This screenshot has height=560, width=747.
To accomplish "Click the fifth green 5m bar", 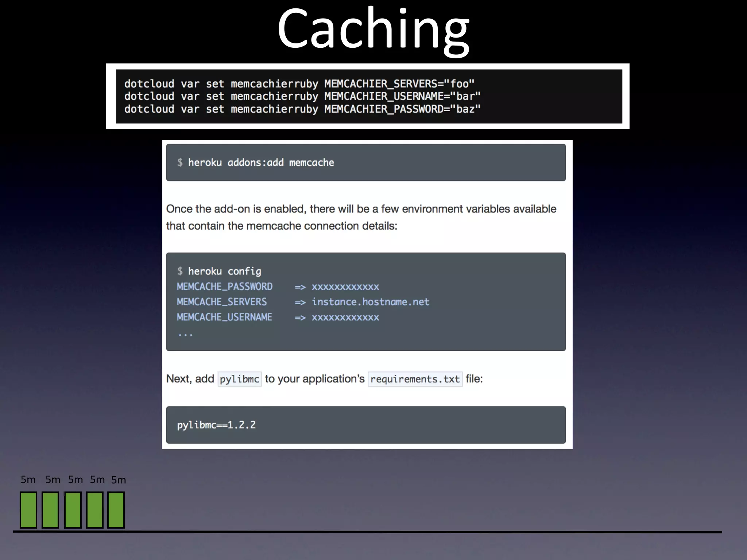I will pos(116,510).
